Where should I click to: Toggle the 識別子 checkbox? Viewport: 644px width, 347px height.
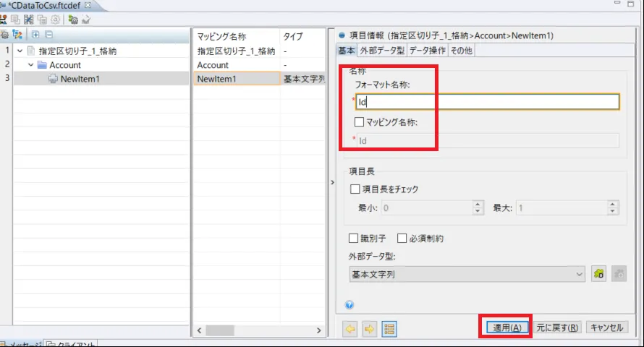tap(354, 239)
